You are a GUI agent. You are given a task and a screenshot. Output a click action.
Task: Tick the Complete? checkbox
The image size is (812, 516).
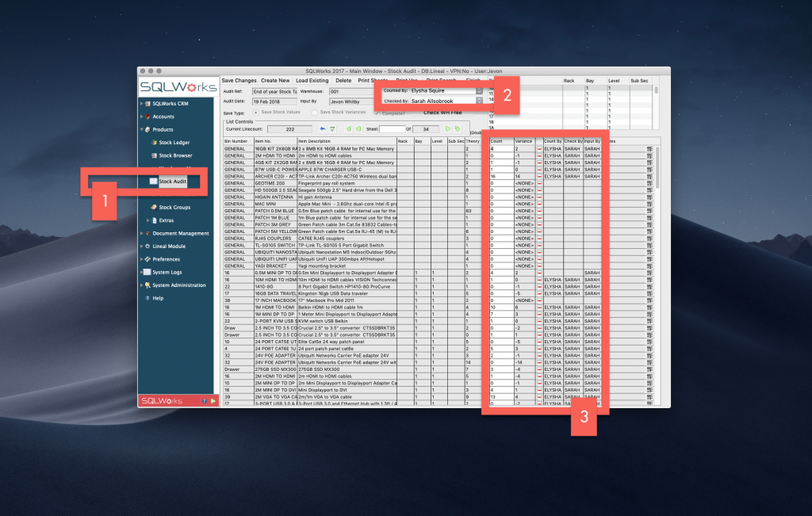coord(376,113)
